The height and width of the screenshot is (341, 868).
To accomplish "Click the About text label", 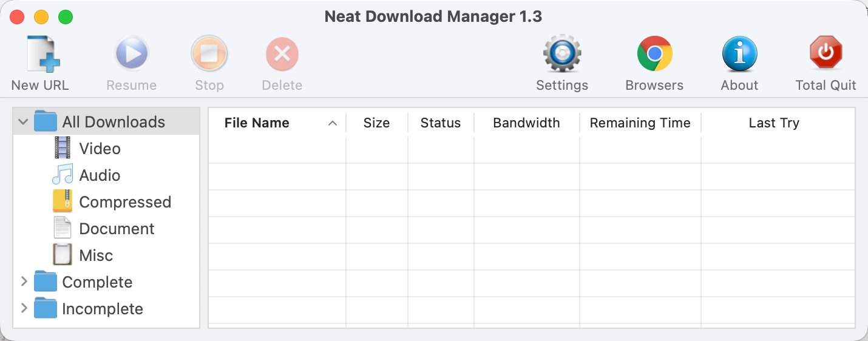I will click(739, 85).
